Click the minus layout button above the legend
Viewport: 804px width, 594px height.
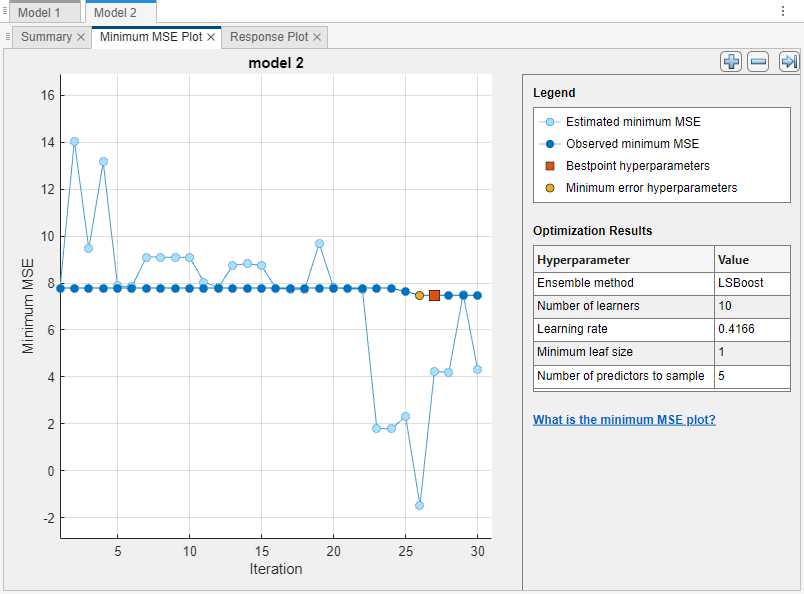pyautogui.click(x=758, y=62)
